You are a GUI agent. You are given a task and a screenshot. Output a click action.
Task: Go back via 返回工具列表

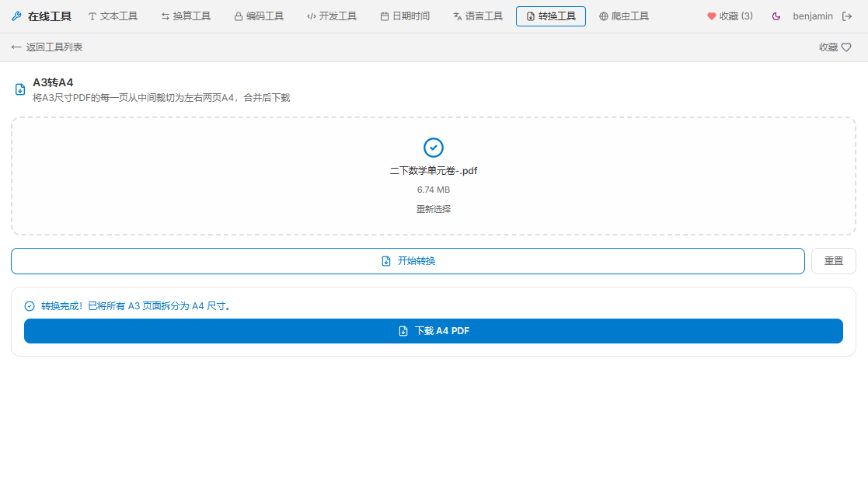[x=47, y=47]
